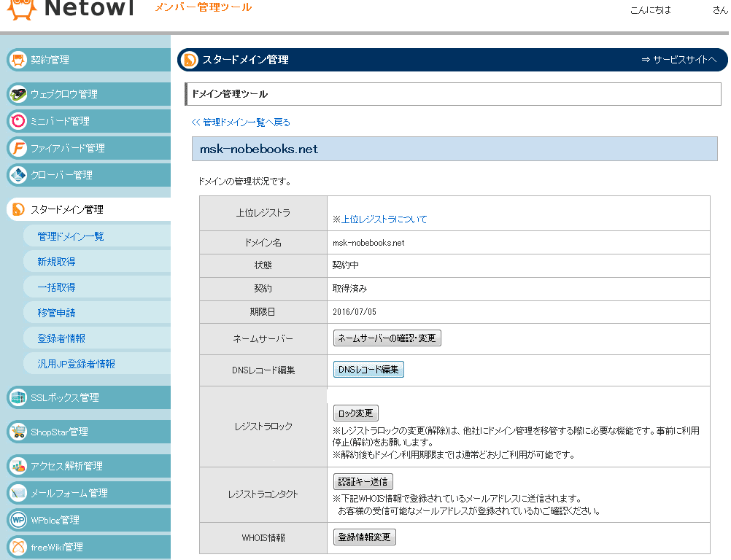Click the ミニバード管理 red circle icon
The width and height of the screenshot is (731, 560).
tap(18, 121)
